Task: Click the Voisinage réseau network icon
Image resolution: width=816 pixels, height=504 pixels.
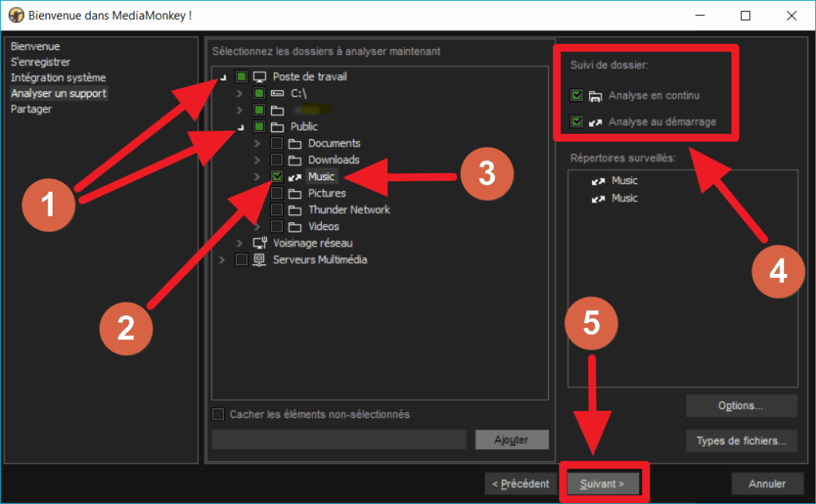Action: tap(260, 243)
